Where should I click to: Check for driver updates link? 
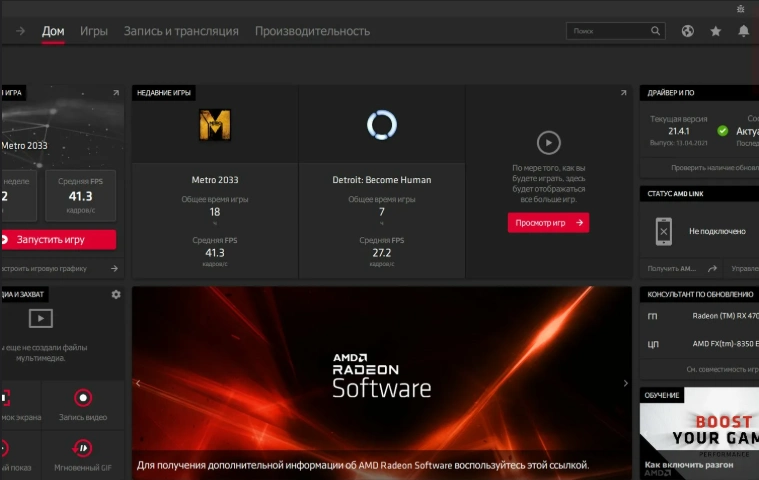pyautogui.click(x=714, y=167)
